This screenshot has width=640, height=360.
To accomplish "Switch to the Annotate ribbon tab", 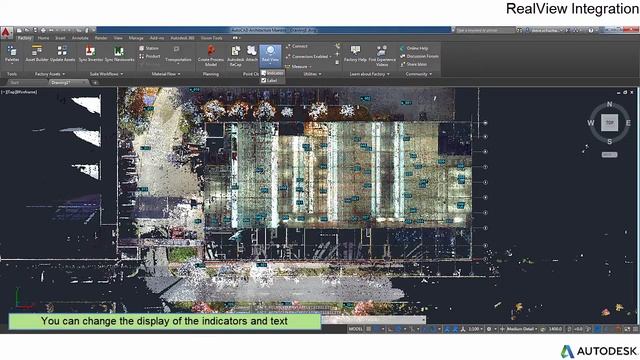I will pos(80,38).
